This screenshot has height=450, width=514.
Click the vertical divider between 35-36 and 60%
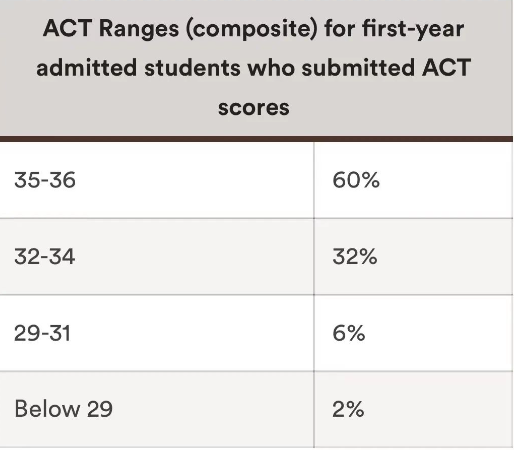(x=314, y=180)
